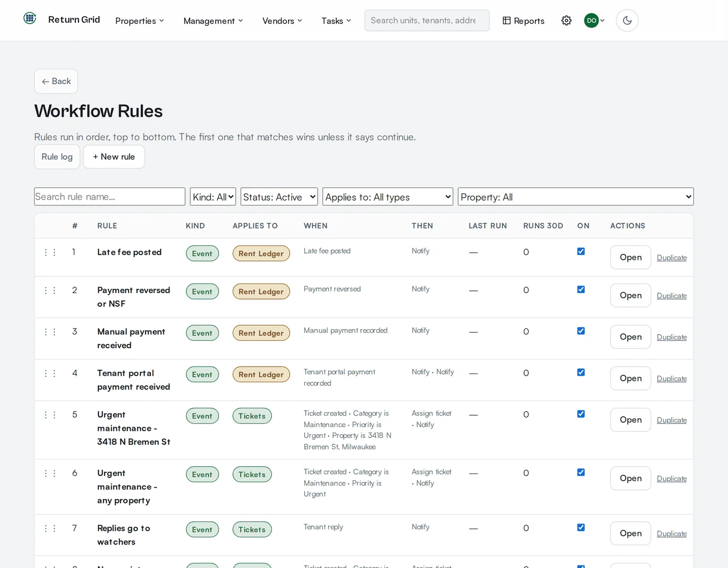Screen dimensions: 728x568
Task: Open the Late fee posted rule
Action: [x=631, y=257]
